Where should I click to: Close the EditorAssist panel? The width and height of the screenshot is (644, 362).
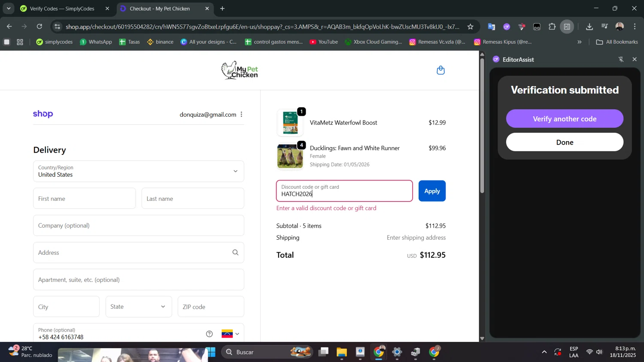[635, 60]
